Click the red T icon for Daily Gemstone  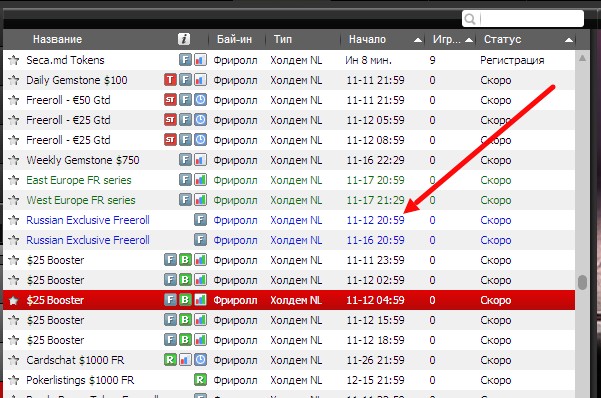[x=170, y=80]
